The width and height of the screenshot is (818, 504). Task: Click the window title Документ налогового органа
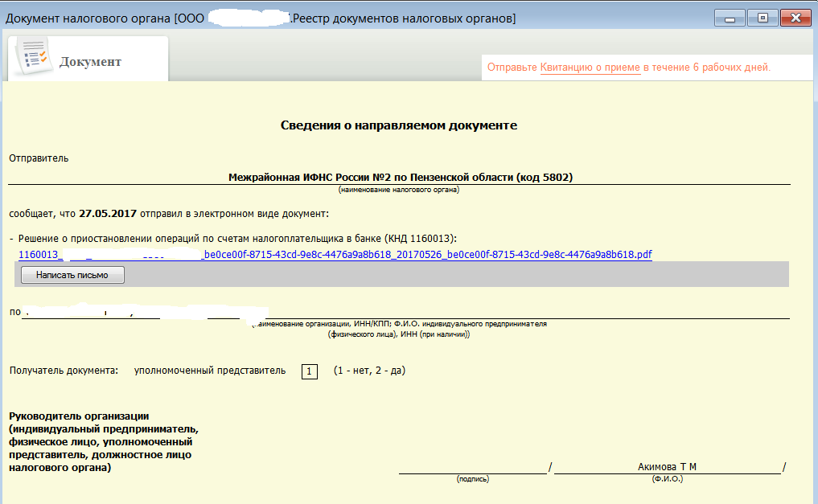click(88, 18)
